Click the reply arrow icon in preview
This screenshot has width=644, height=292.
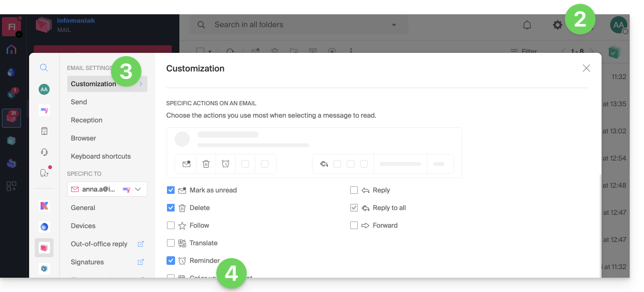[x=324, y=164]
